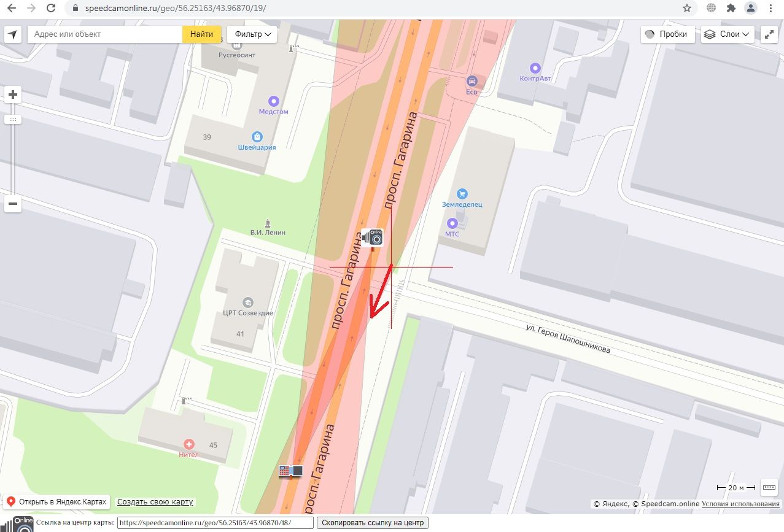Viewport: 784px width, 532px height.
Task: Click the МТС store marker
Action: (452, 223)
